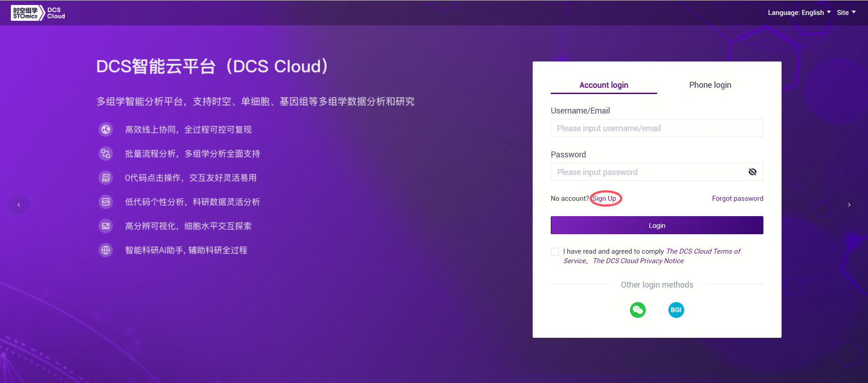Switch to Phone login tab
The width and height of the screenshot is (868, 383).
pos(710,85)
